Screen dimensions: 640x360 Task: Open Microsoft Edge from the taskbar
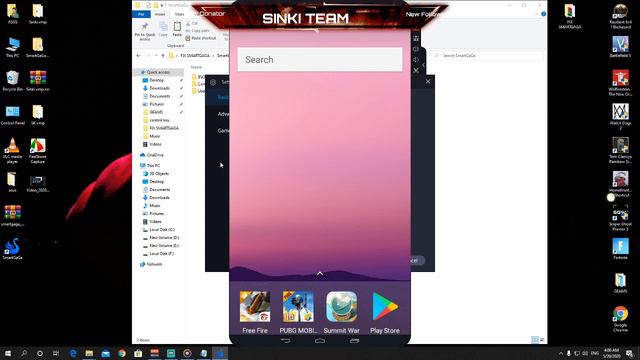click(x=73, y=353)
